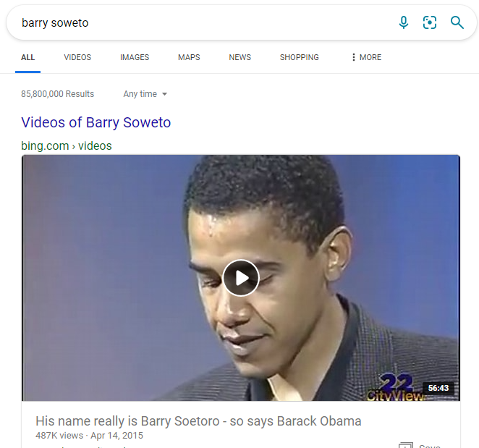Go to the MAPS tab
Screen dimensions: 479x448
click(189, 57)
